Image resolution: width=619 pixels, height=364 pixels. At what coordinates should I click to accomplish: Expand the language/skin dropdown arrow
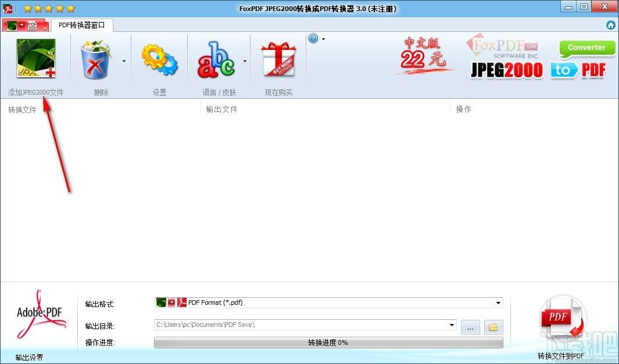[x=245, y=61]
